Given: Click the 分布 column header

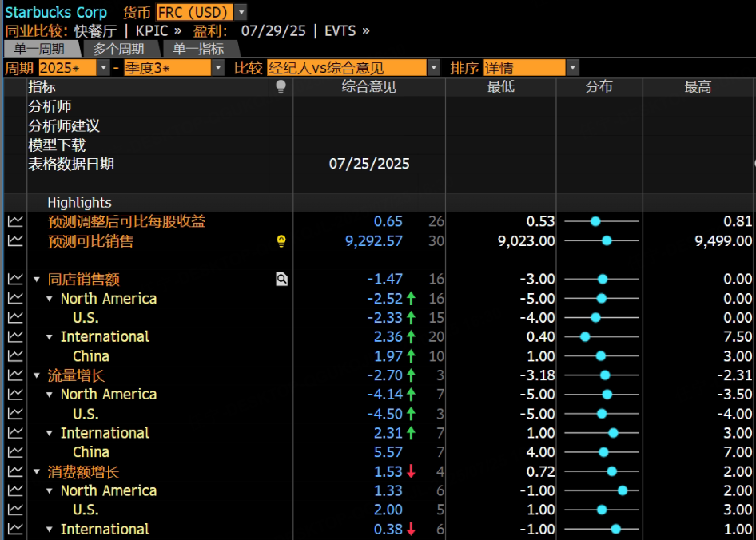Looking at the screenshot, I should [599, 87].
